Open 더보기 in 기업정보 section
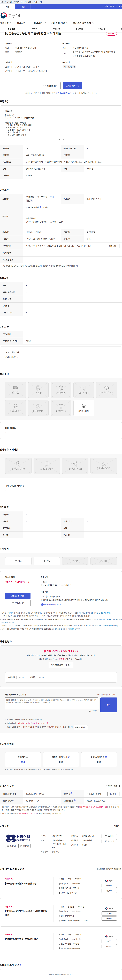The width and height of the screenshot is (122, 980). 118,826
